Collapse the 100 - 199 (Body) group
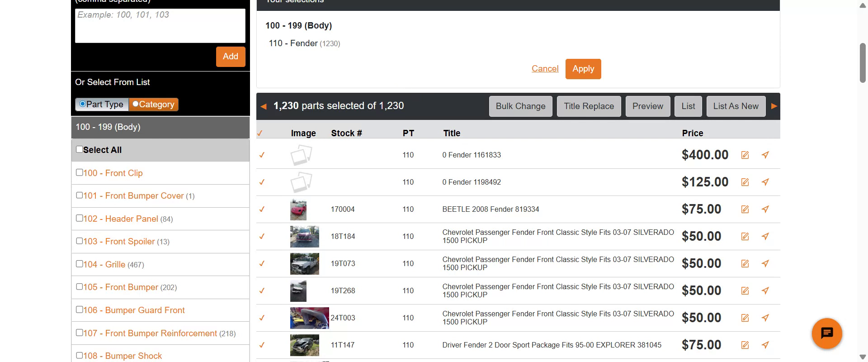Viewport: 868px width, 362px height. click(x=160, y=127)
